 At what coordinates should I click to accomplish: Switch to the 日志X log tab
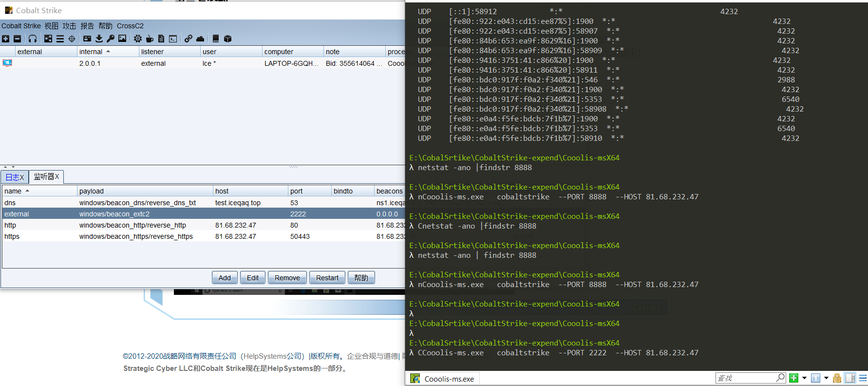pos(15,177)
